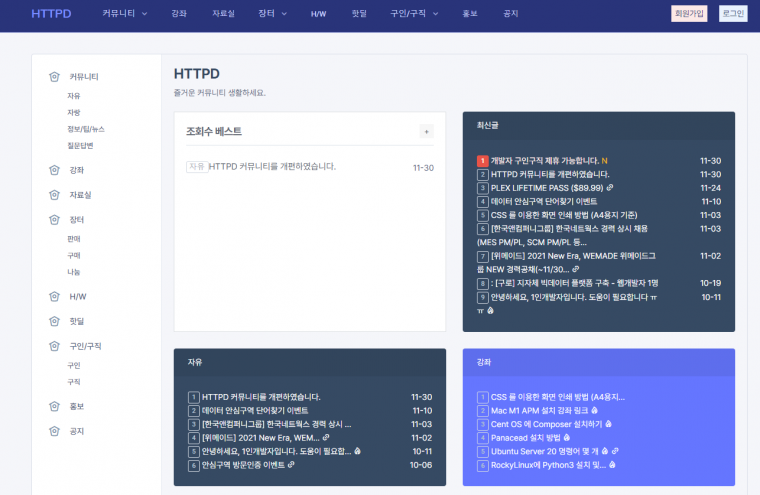Screen dimensions: 760x495
Task: Click the sidebar icon next to 홍보
Action: 54,406
